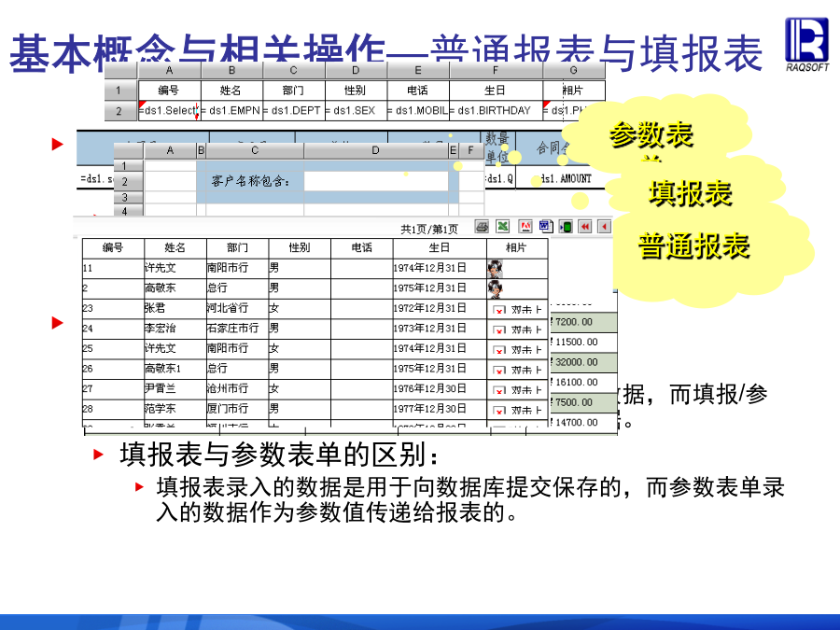Select column header F in top spreadsheet
The height and width of the screenshot is (630, 840).
[496, 70]
